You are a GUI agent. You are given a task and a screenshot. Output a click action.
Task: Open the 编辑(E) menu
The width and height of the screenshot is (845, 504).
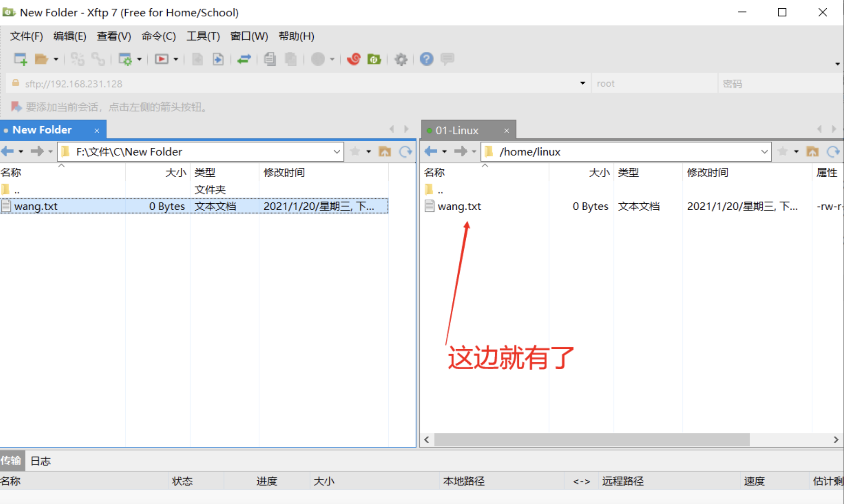pos(70,36)
